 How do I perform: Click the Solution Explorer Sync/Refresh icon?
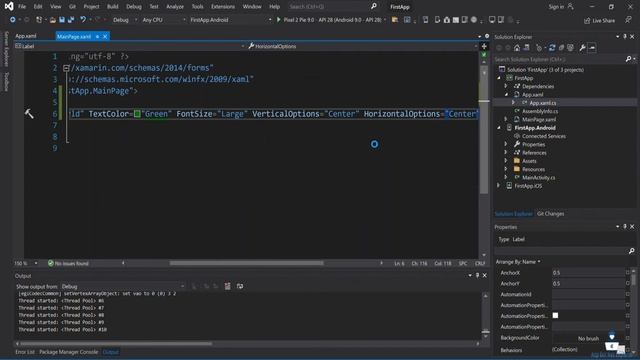552,48
